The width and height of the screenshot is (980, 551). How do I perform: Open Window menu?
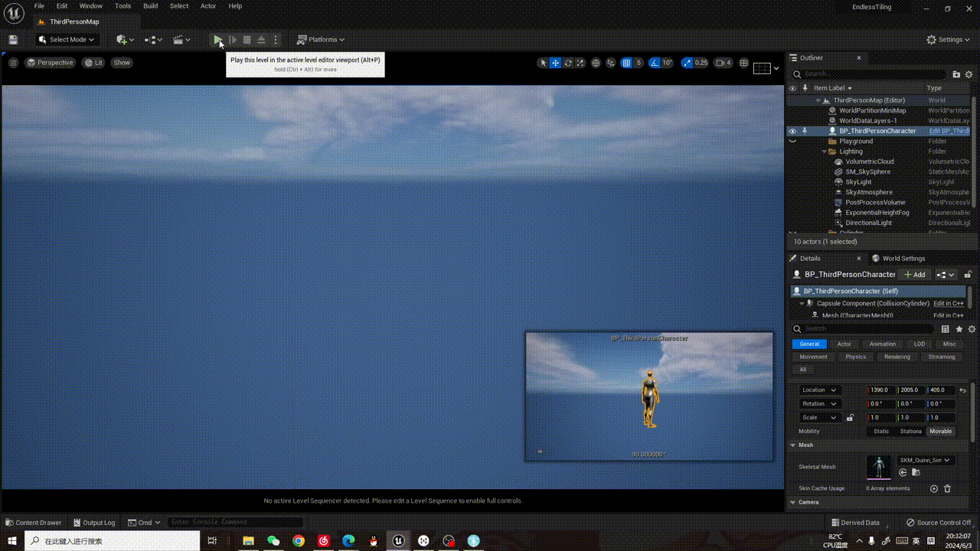coord(91,6)
